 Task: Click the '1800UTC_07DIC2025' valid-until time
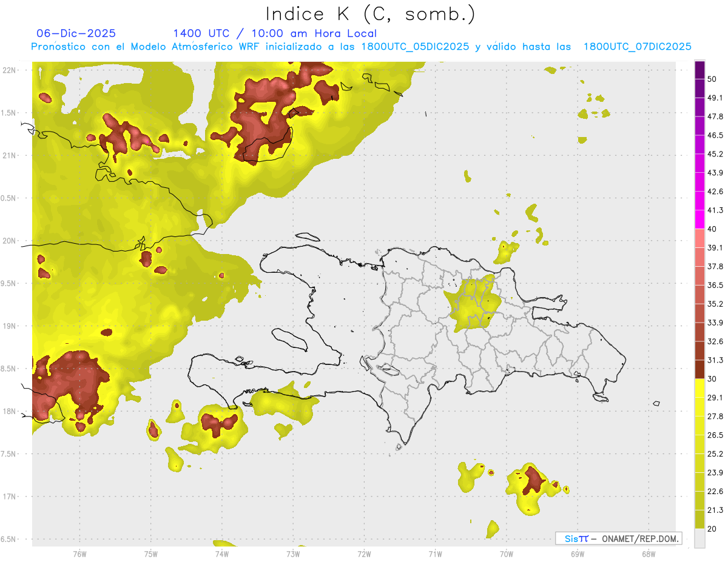(637, 47)
